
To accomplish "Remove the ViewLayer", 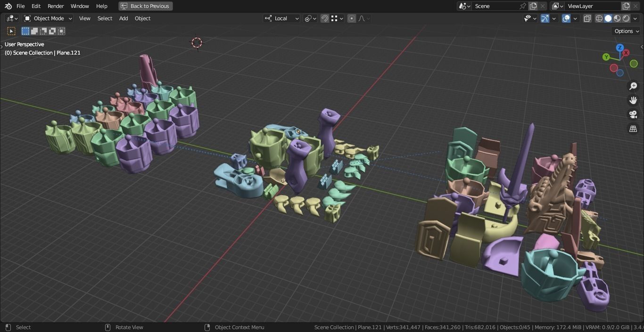I will coord(636,6).
